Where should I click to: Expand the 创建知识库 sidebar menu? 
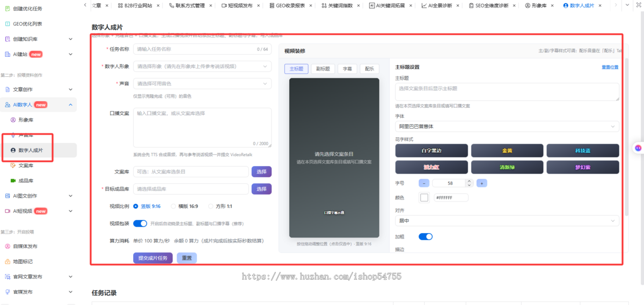(71, 39)
